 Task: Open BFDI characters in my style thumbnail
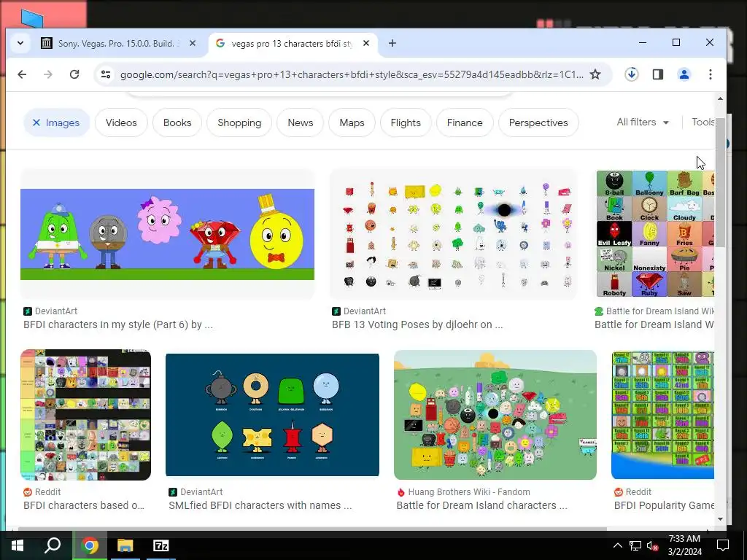[167, 234]
